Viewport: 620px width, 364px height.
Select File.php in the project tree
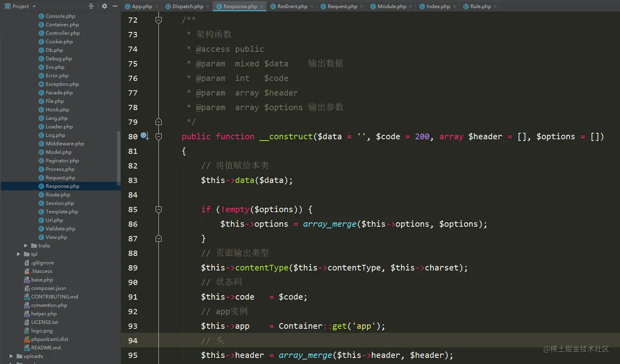tap(55, 101)
